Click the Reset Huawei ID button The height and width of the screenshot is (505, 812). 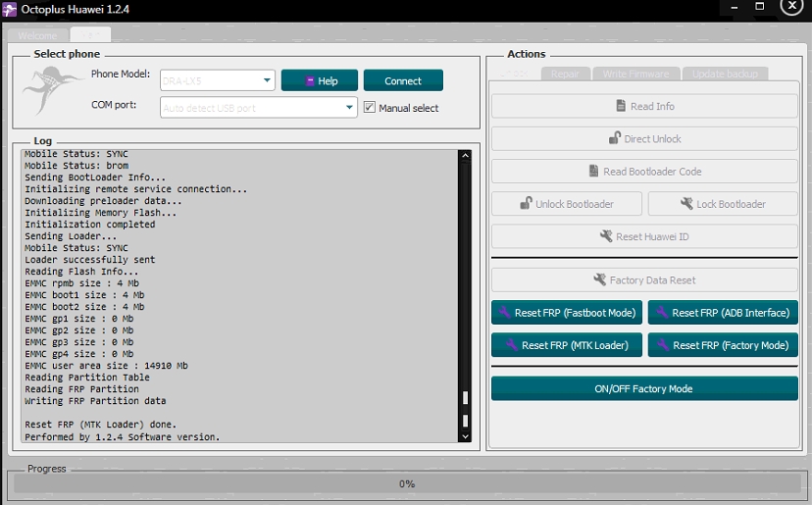point(644,236)
